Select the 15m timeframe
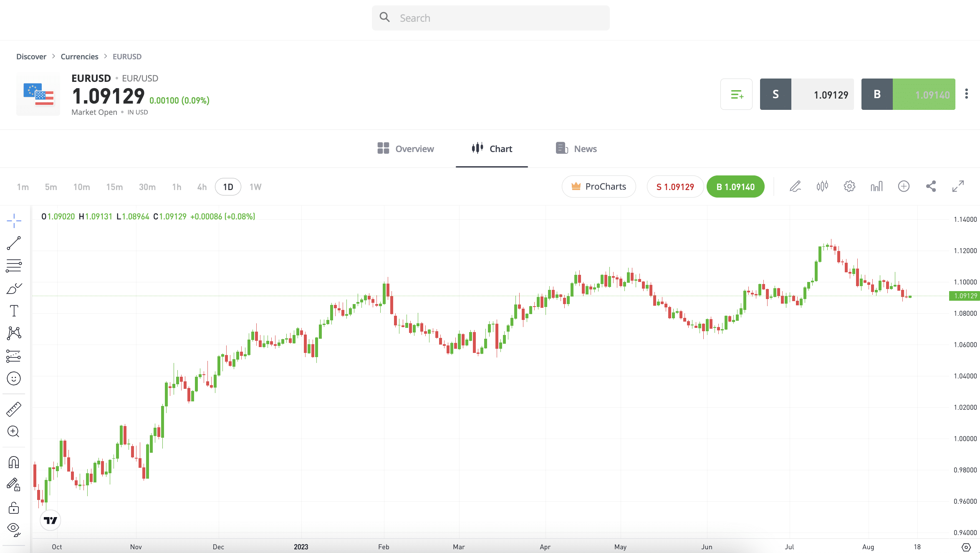This screenshot has height=553, width=980. point(114,187)
